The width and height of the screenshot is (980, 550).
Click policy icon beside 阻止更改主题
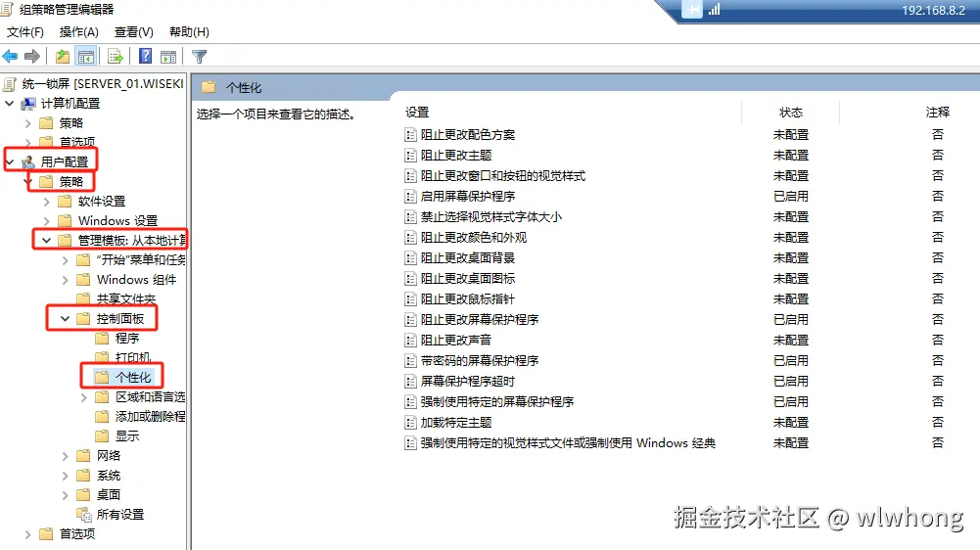coord(410,155)
